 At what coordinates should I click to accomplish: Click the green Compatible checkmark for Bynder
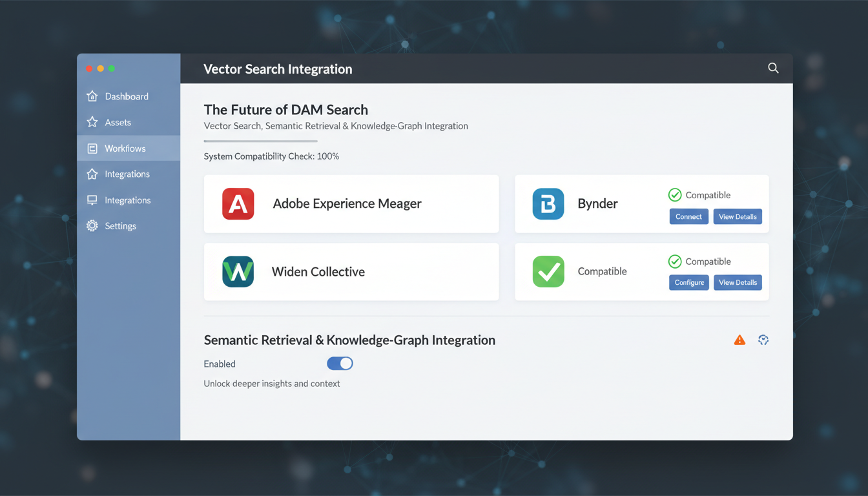[675, 194]
